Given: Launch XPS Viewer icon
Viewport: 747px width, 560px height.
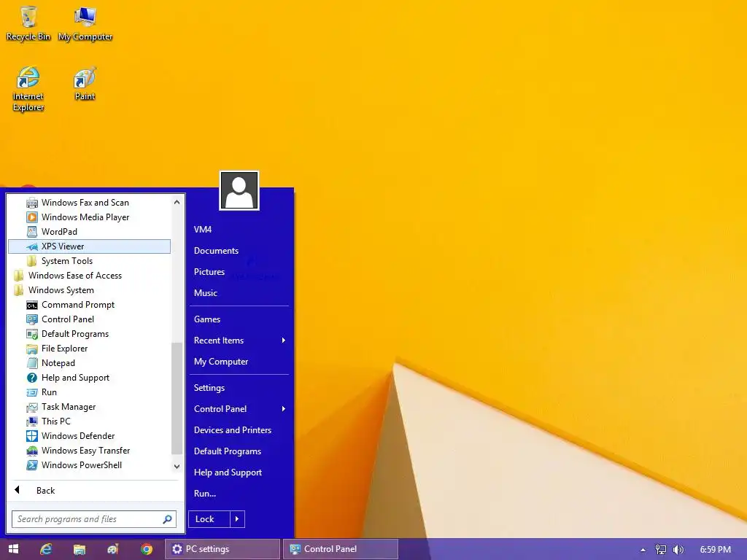Looking at the screenshot, I should point(32,246).
